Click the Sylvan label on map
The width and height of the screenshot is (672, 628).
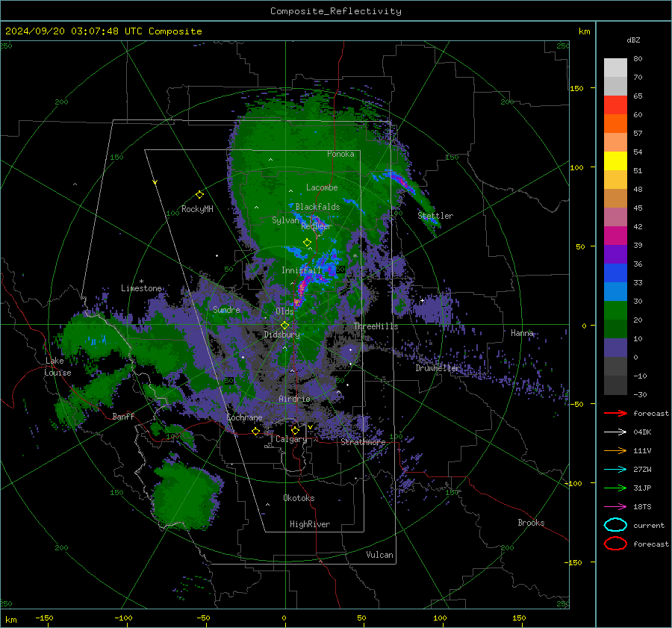coord(285,220)
